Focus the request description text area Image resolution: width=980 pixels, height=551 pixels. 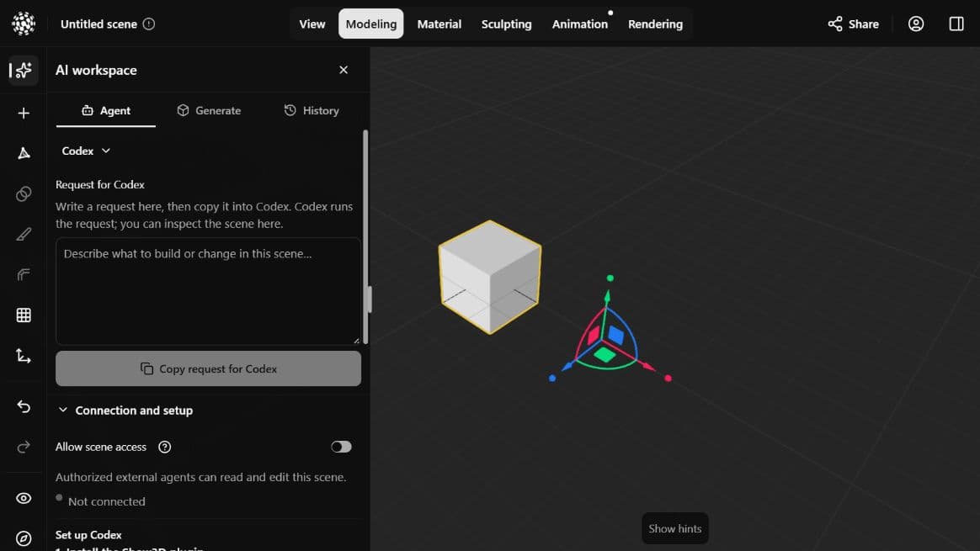(x=208, y=291)
